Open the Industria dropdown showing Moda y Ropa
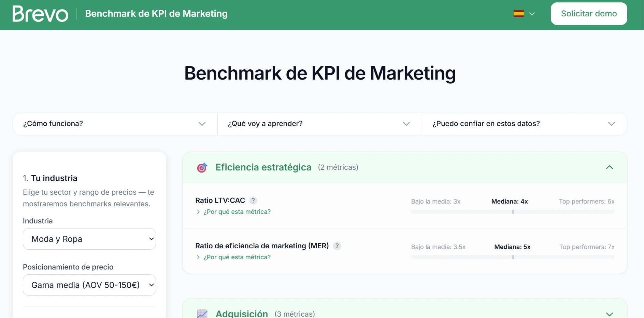 tap(89, 239)
